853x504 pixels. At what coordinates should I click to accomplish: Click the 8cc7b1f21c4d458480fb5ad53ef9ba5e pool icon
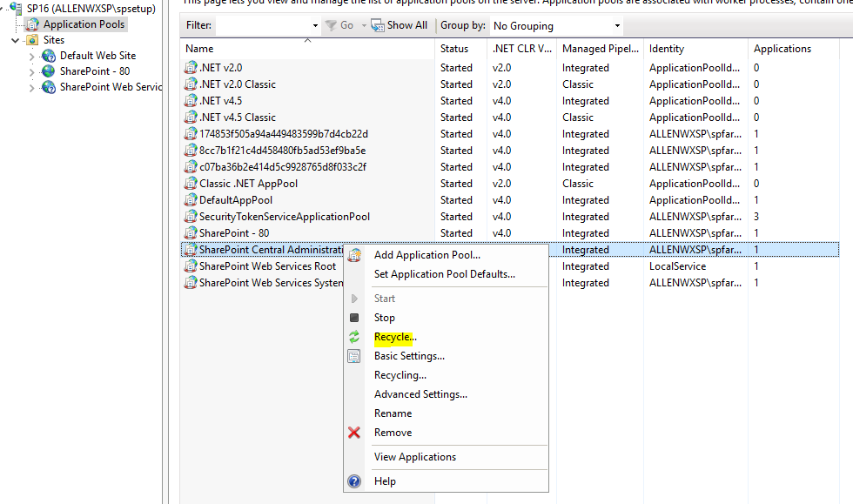191,151
